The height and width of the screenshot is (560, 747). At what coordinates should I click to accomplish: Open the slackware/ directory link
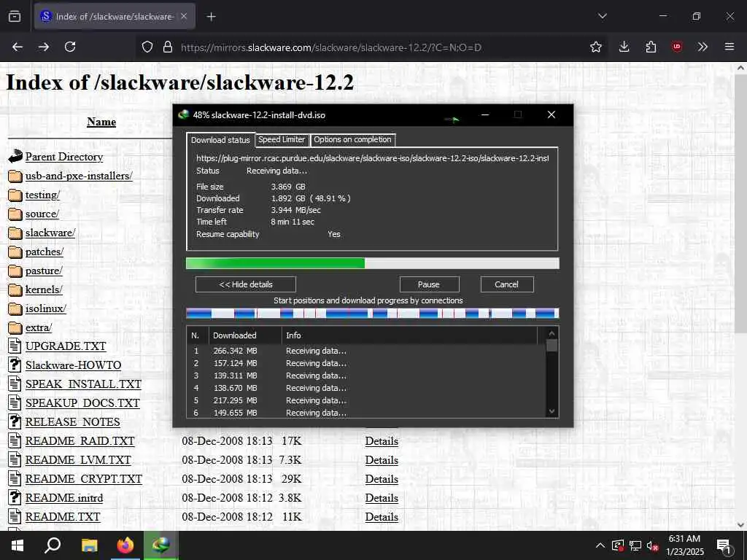pos(50,233)
